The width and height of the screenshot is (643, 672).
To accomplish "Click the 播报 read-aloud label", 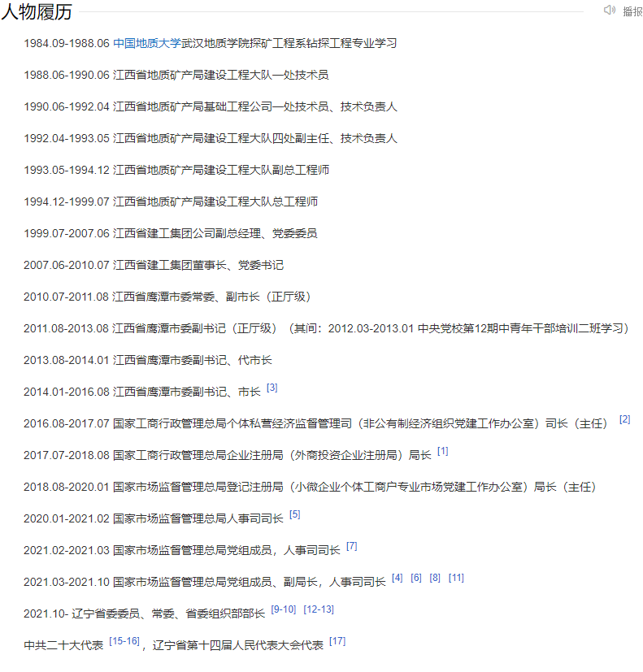I will click(x=632, y=11).
